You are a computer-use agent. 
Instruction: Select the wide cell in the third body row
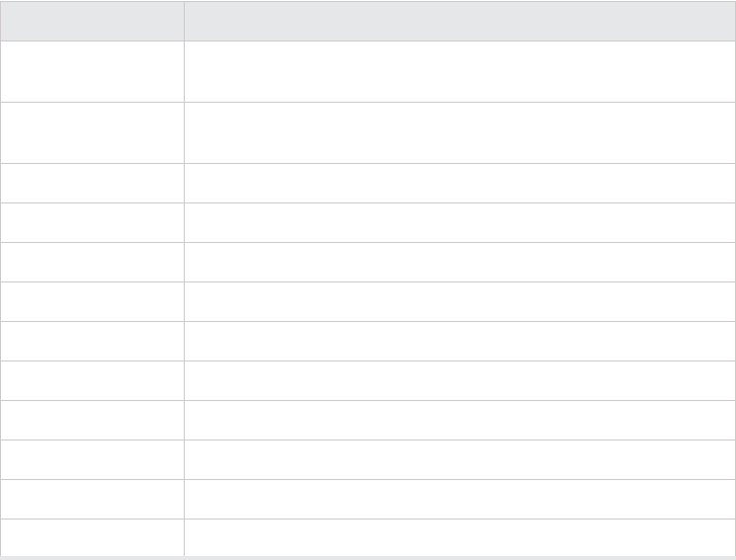459,183
